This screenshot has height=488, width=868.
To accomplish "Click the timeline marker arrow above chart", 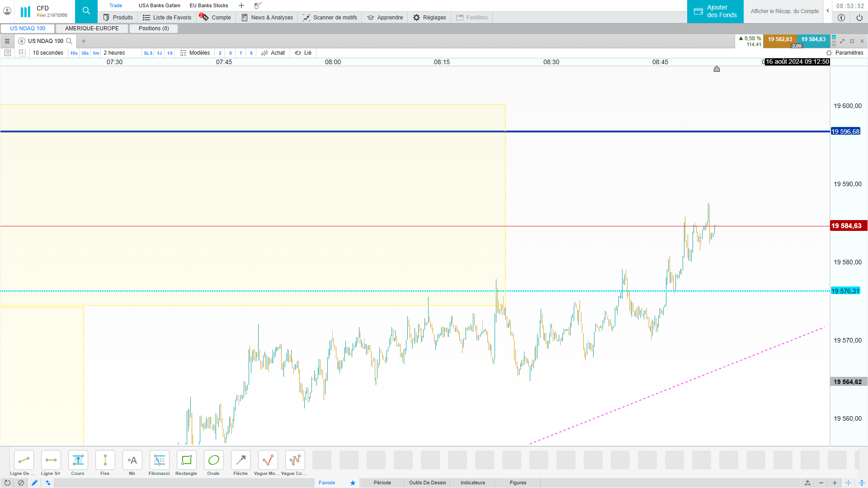I will tap(717, 69).
